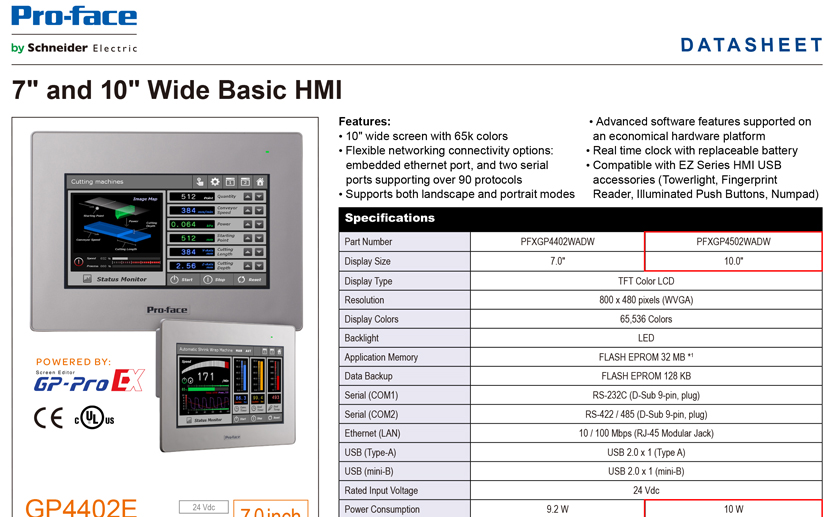Select the 10.0" display size cell

733,261
